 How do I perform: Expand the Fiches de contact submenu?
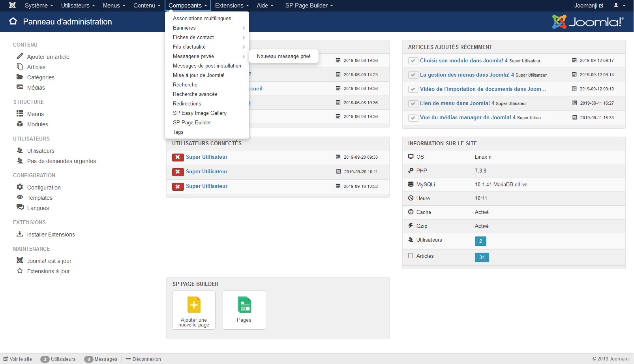pyautogui.click(x=207, y=37)
